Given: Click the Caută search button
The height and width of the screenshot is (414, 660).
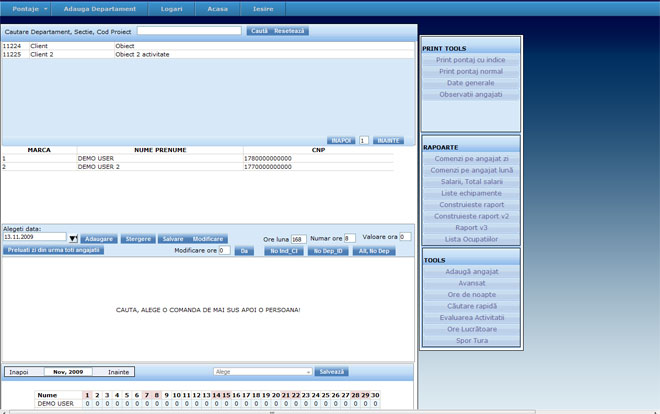Looking at the screenshot, I should pos(259,31).
